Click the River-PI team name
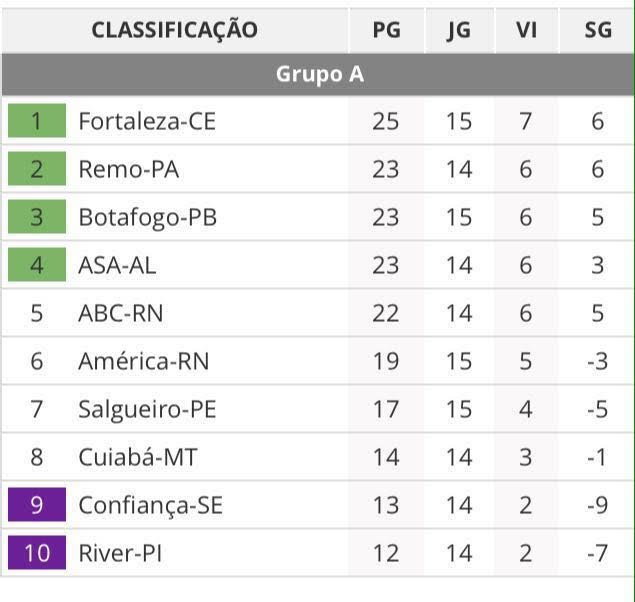Screen dimensions: 635x602 [x=120, y=553]
